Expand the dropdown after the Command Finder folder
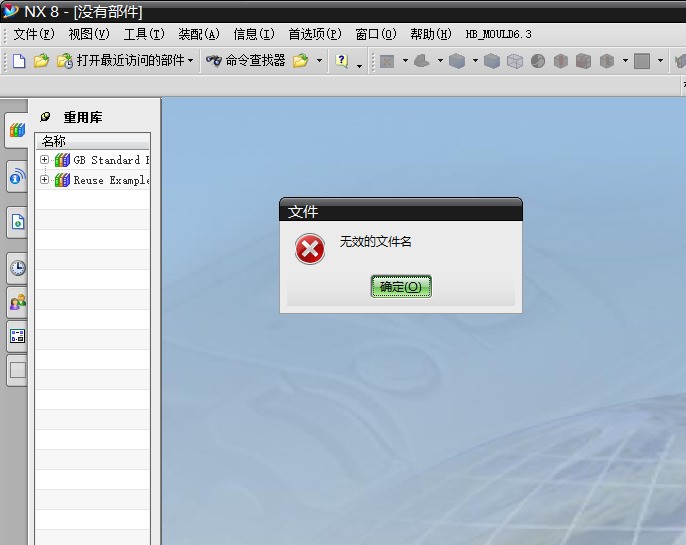686x545 pixels. click(319, 60)
